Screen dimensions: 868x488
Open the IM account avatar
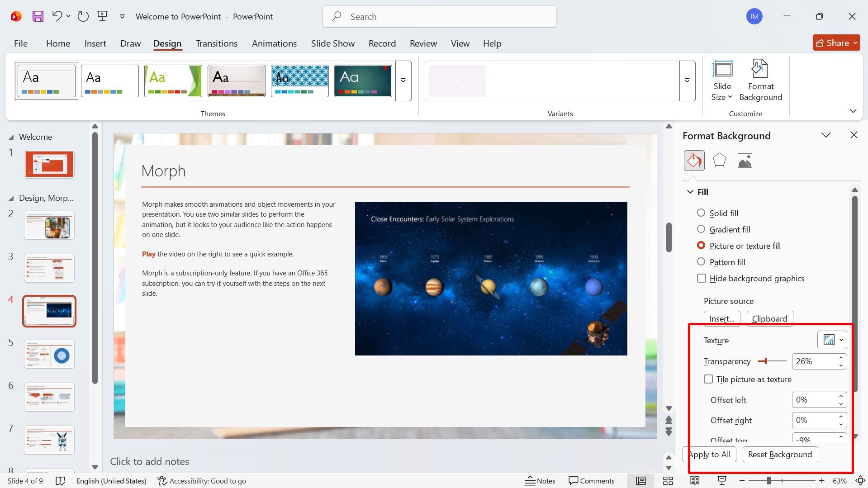pos(754,17)
